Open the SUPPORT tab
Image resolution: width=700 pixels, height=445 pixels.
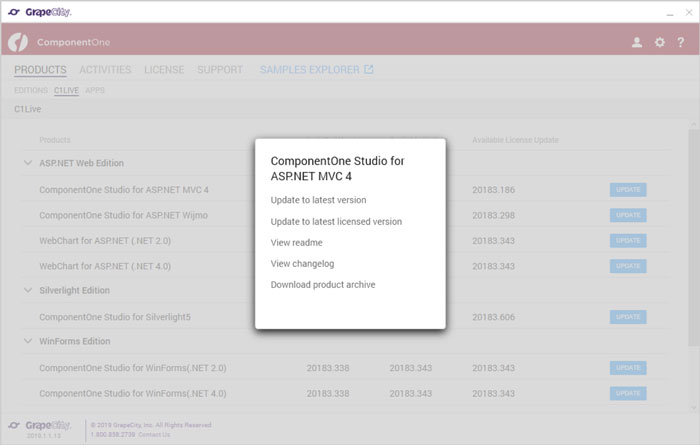tap(220, 70)
